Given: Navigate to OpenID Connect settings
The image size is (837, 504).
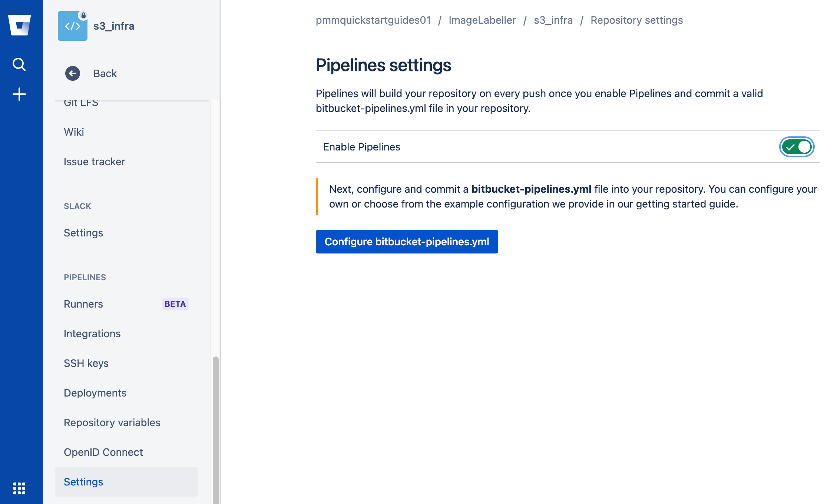Looking at the screenshot, I should (x=103, y=452).
